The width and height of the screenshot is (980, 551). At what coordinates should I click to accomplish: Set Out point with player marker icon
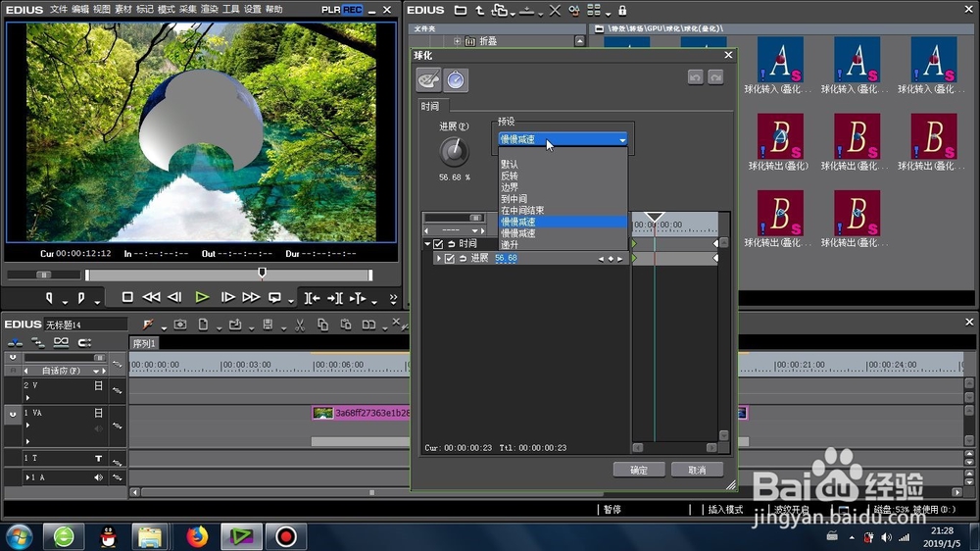tap(81, 298)
